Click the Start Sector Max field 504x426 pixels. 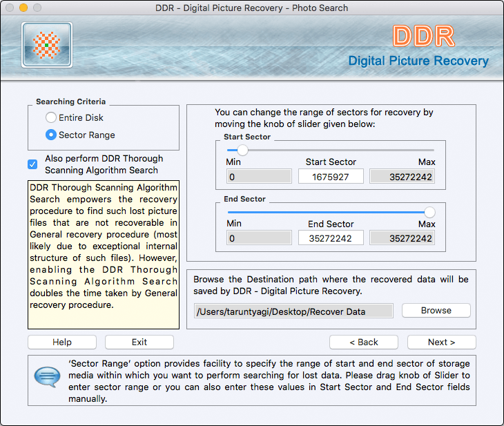point(402,177)
